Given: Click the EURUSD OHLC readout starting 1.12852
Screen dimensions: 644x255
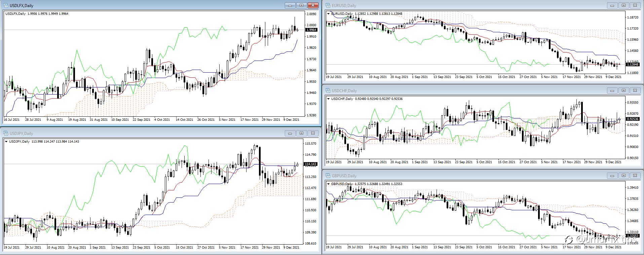Looking at the screenshot, I should (379, 14).
